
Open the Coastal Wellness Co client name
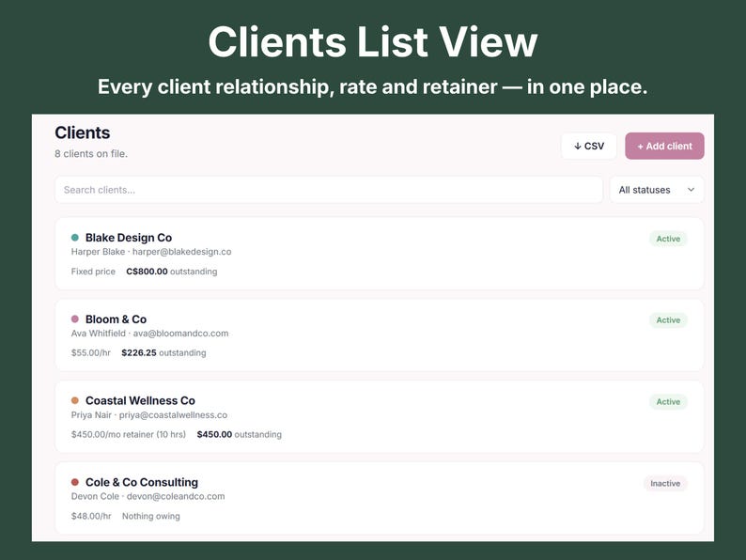[140, 400]
